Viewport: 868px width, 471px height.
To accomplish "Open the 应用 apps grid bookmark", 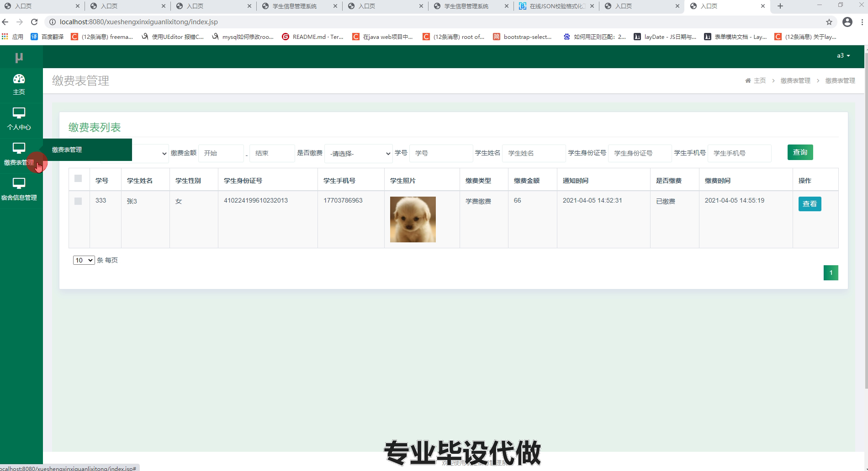I will point(13,37).
